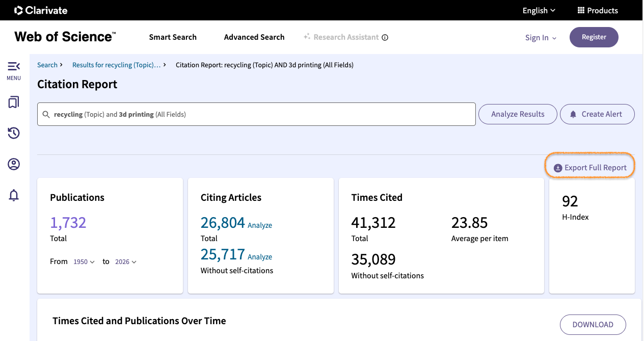The image size is (644, 341).
Task: Click the Web of Science logo
Action: click(x=65, y=37)
